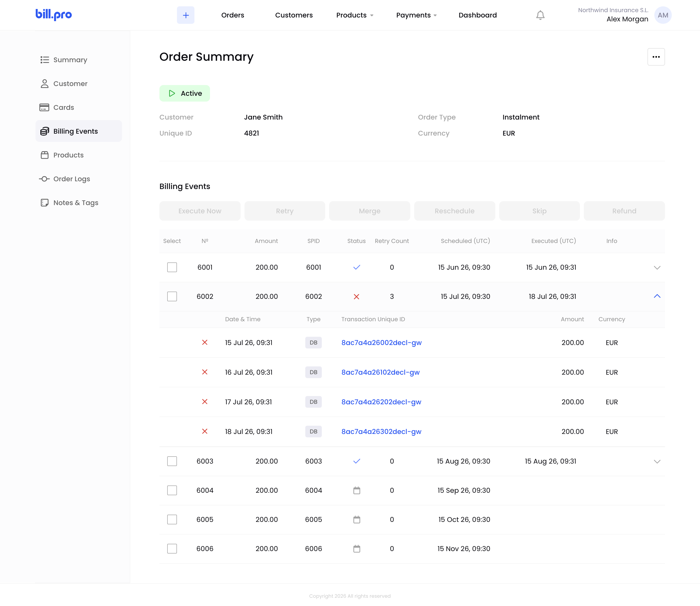Click the bill.pro logo
Image resolution: width=700 pixels, height=606 pixels.
coord(53,15)
